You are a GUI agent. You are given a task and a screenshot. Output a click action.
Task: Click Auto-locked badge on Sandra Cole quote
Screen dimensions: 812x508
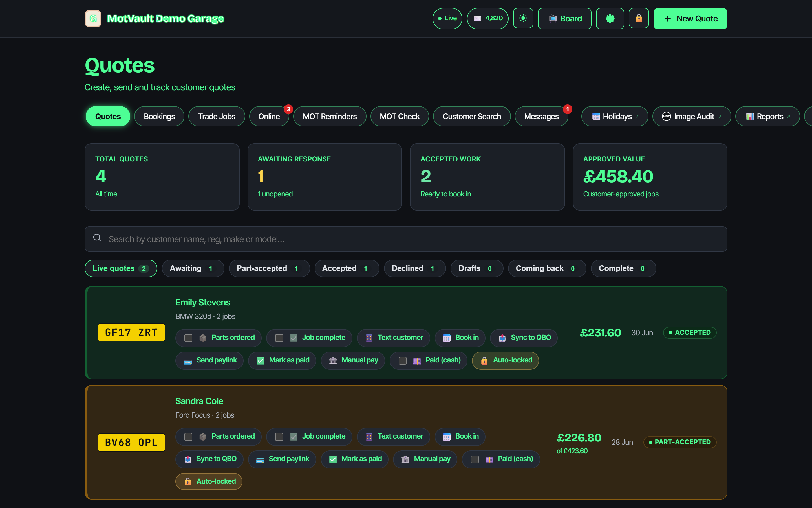(x=209, y=481)
